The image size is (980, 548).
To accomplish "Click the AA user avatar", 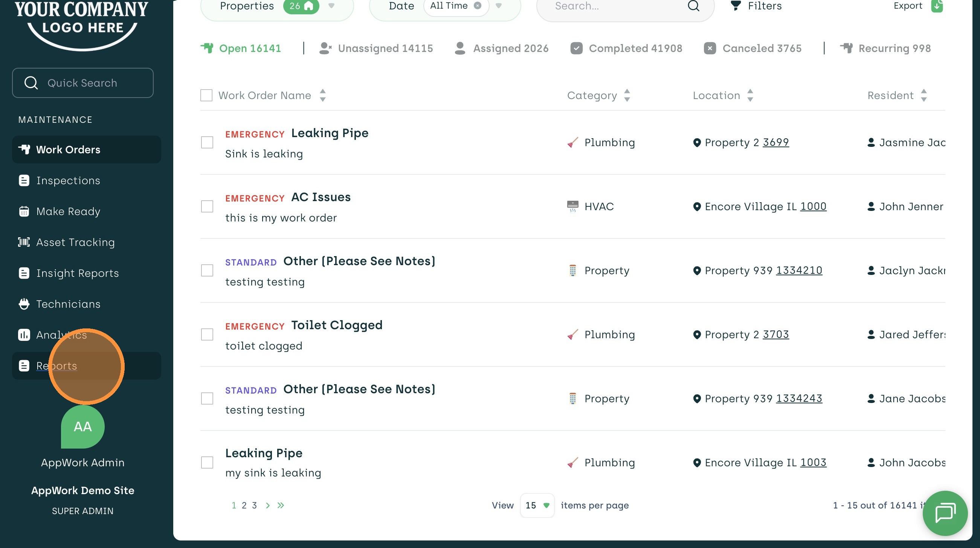I will coord(82,427).
